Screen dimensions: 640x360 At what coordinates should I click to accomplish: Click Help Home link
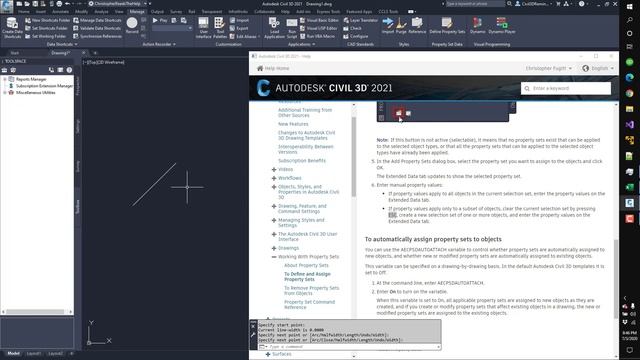coord(273,68)
